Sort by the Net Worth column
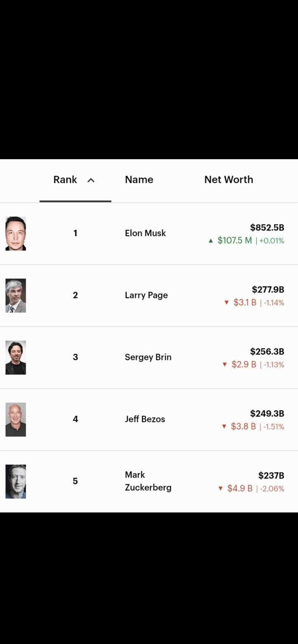298x644 pixels. tap(229, 179)
